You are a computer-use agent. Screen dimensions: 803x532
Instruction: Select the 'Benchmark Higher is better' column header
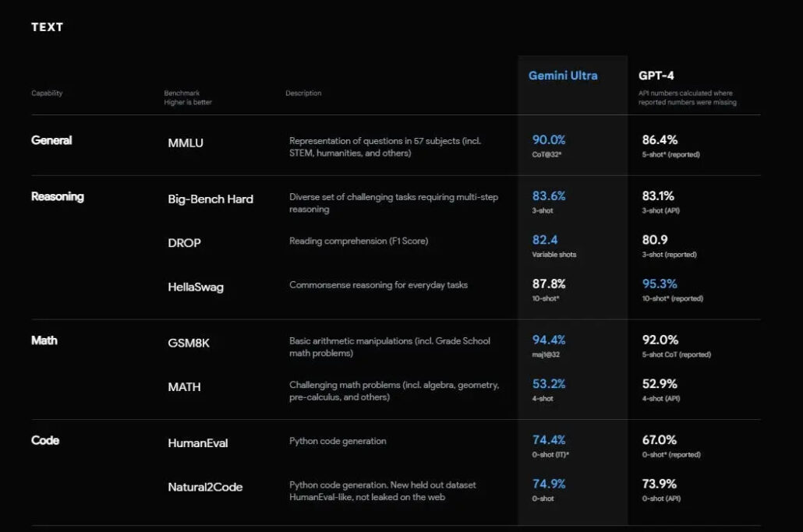[x=188, y=97]
